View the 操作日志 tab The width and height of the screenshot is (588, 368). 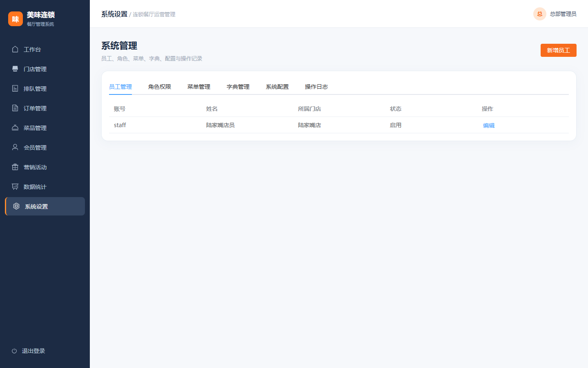tap(316, 87)
